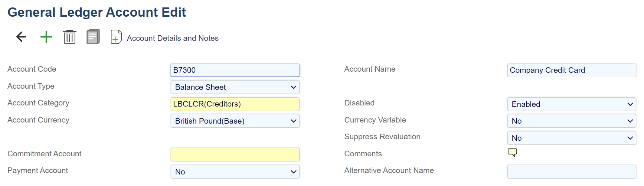Click the Account Details and Notes icon
The width and height of the screenshot is (644, 186).
point(116,37)
